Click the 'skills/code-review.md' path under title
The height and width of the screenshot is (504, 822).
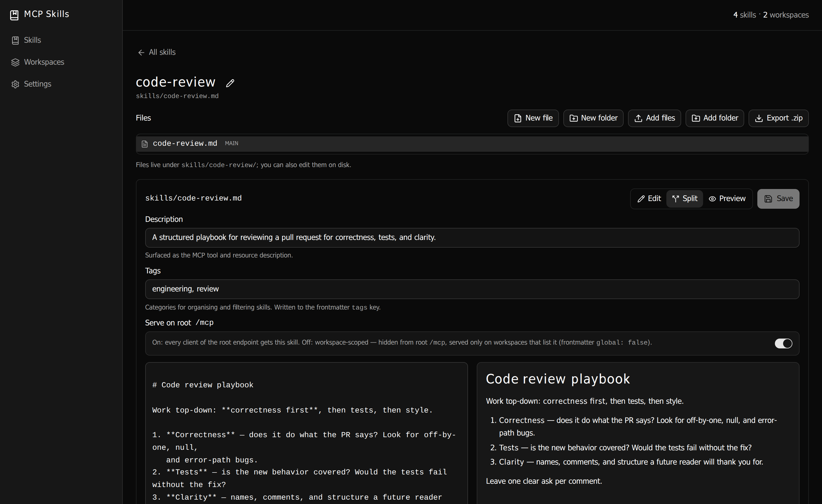177,96
